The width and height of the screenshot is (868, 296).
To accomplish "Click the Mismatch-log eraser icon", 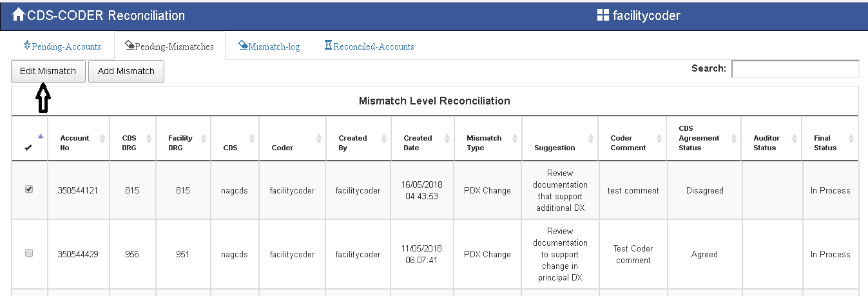I will click(243, 46).
